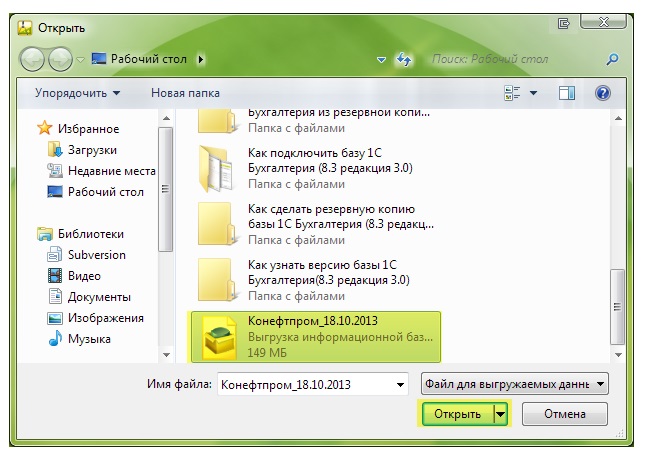
Task: Open Загрузки in the navigation pane
Action: 82,150
